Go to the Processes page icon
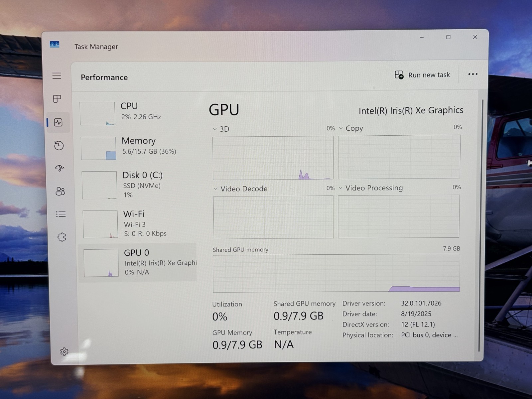 point(57,99)
